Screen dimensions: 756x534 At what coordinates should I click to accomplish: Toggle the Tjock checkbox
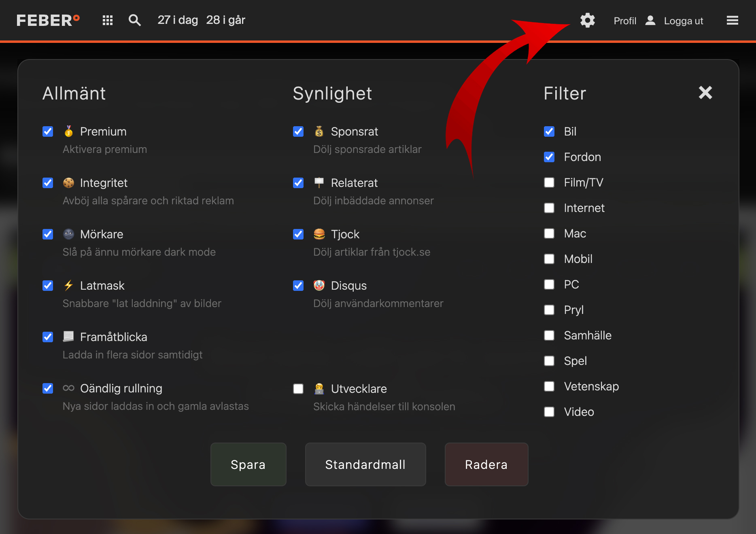pyautogui.click(x=298, y=234)
